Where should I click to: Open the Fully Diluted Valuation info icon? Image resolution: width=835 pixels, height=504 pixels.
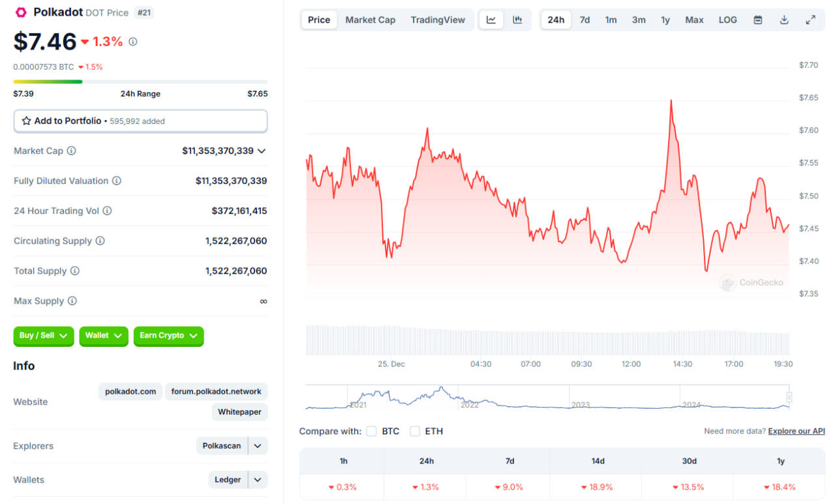point(116,181)
